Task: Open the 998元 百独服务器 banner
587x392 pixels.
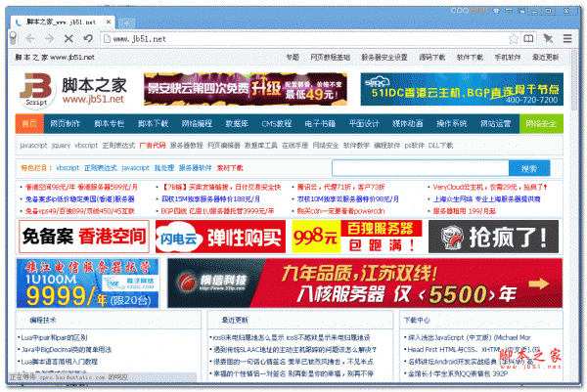Action: pyautogui.click(x=357, y=237)
